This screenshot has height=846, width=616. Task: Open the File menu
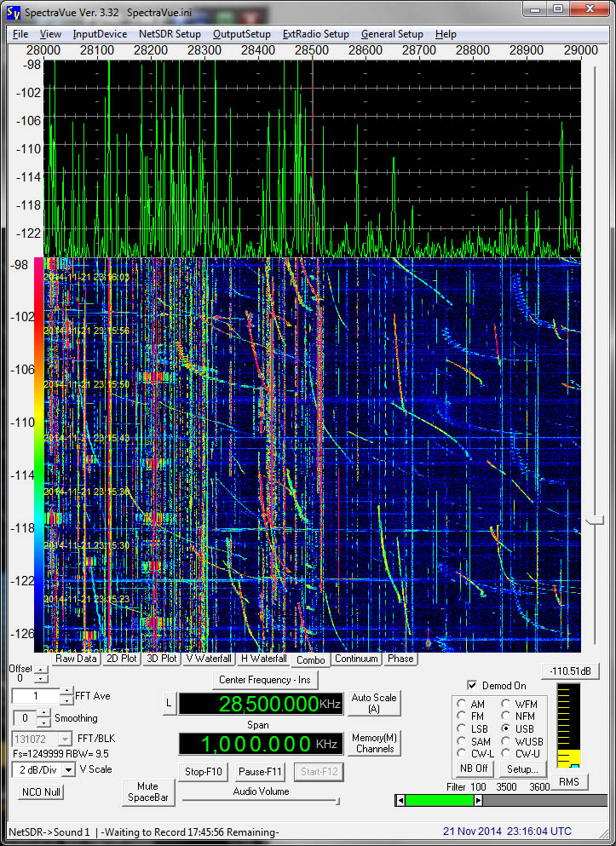[x=20, y=34]
